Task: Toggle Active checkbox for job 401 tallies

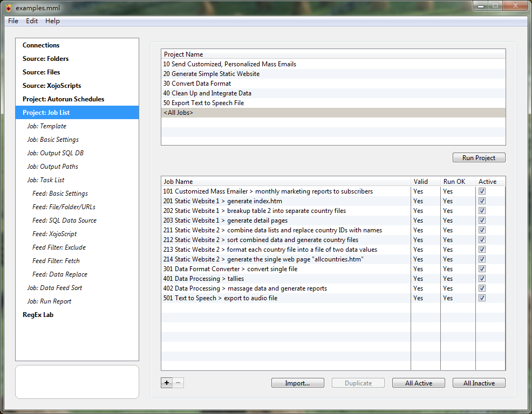Action: pyautogui.click(x=482, y=279)
